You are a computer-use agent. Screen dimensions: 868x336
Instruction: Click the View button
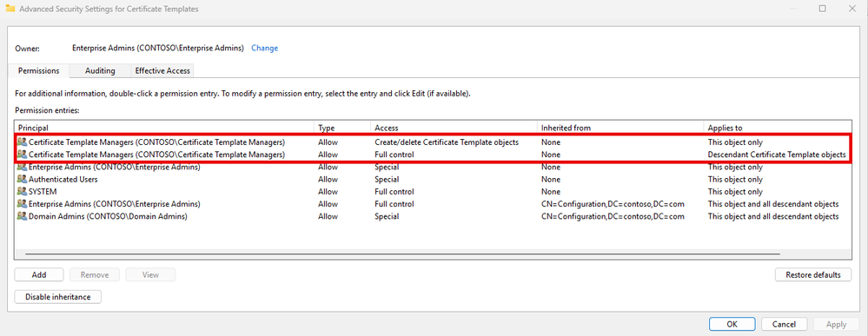click(150, 274)
